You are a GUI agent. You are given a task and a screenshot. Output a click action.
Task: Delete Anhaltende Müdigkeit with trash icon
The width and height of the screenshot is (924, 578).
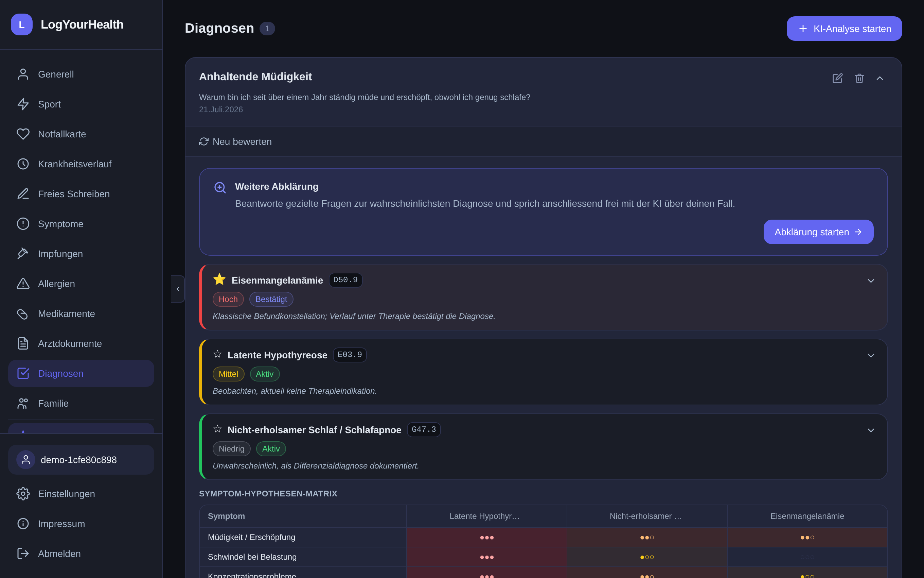tap(859, 78)
